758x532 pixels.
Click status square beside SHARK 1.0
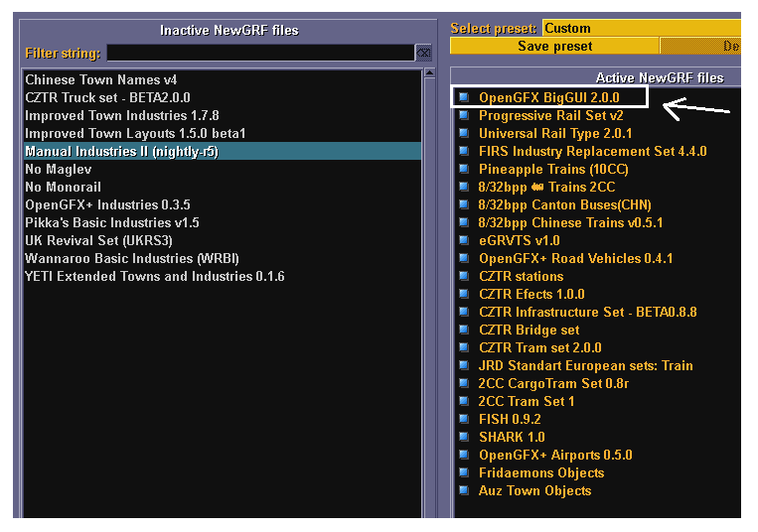[464, 437]
